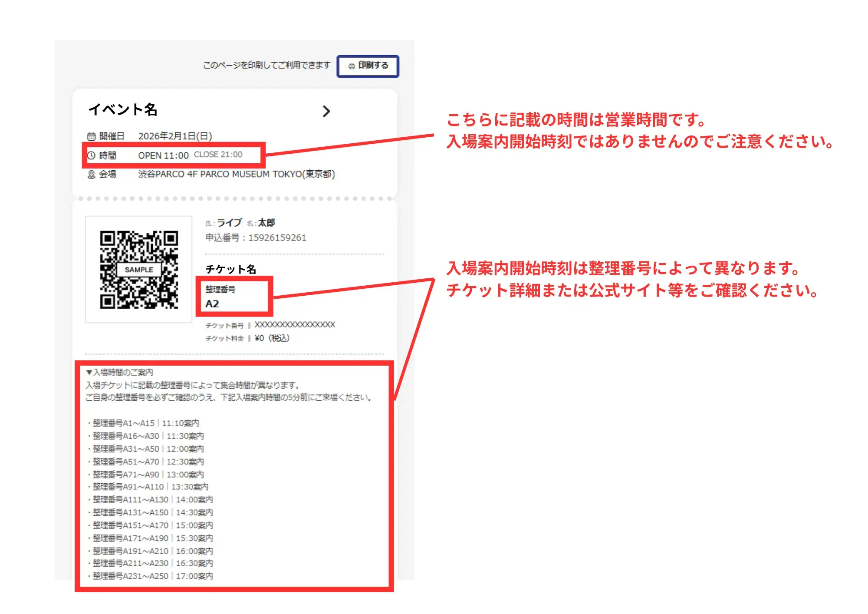Click the このページを印刷してご利用できます text
868x614 pixels.
pos(266,65)
